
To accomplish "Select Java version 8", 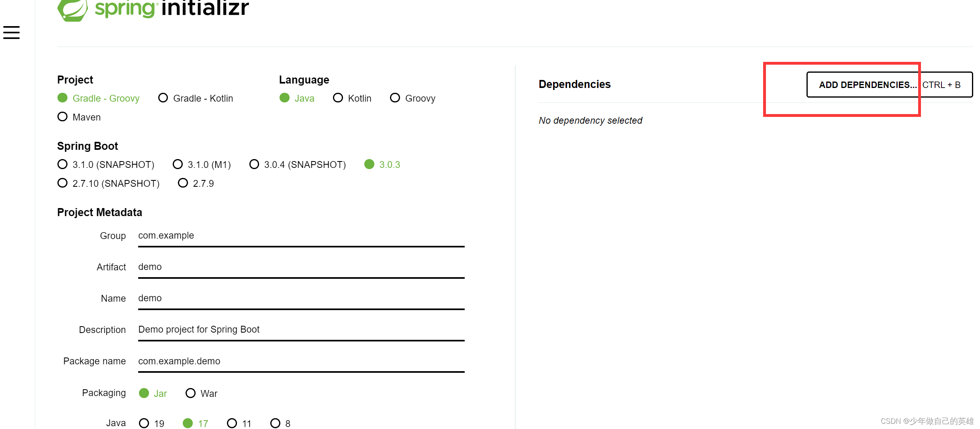I will 280,423.
